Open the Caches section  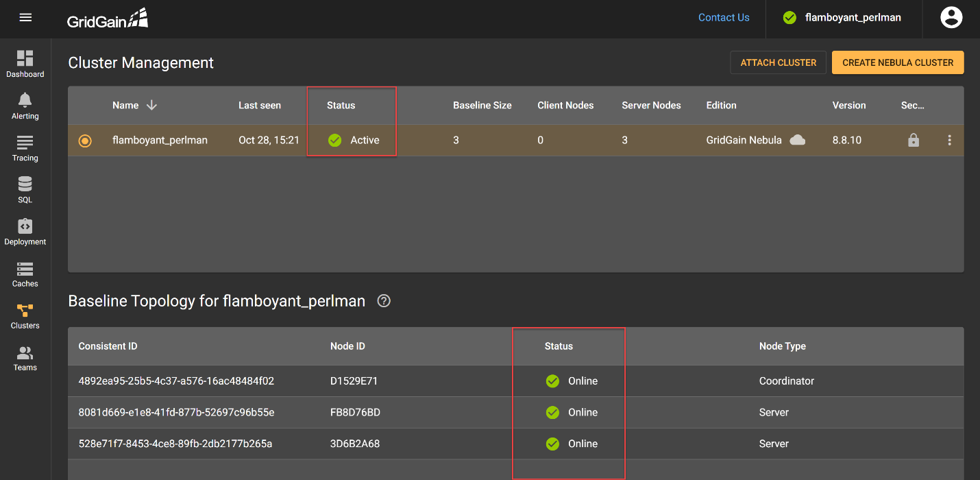[25, 273]
